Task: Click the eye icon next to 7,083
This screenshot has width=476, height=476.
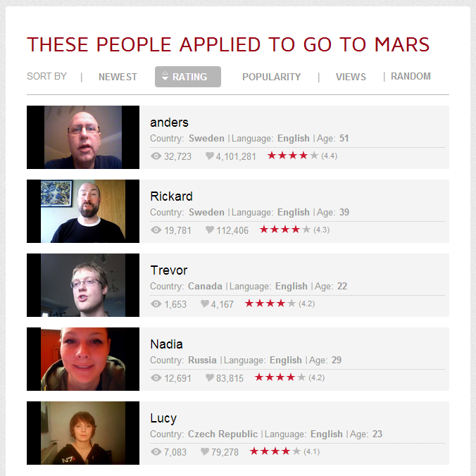Action: tap(156, 452)
